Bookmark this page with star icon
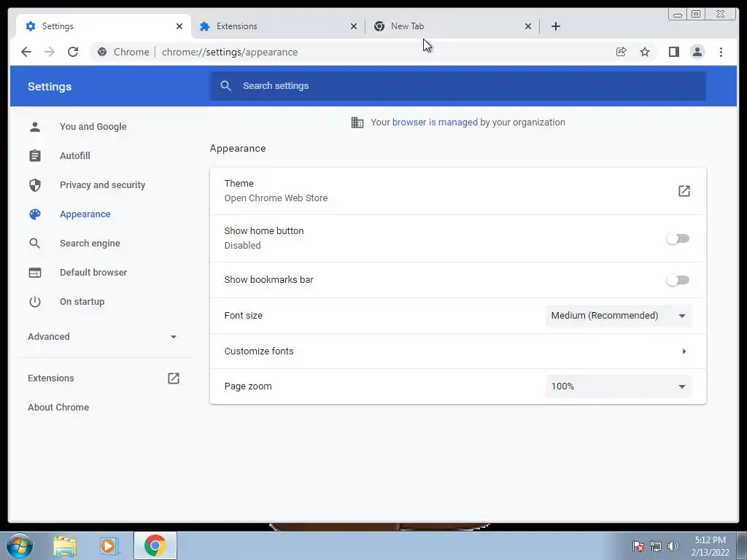 point(645,52)
